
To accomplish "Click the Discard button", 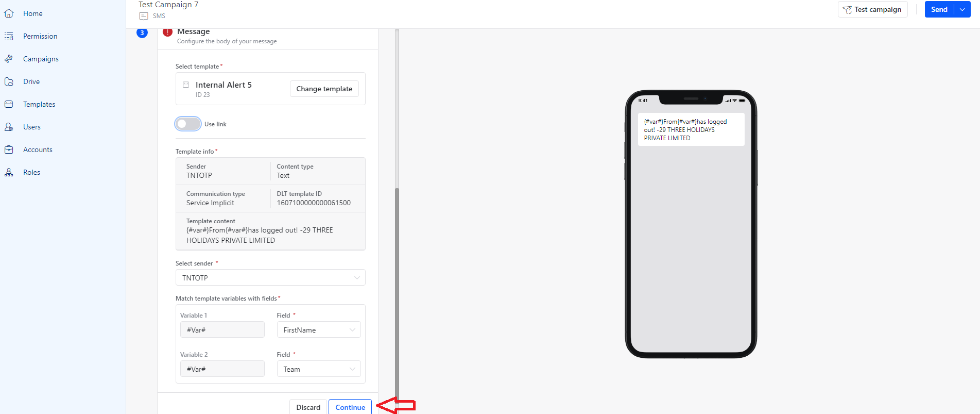I will [x=308, y=407].
